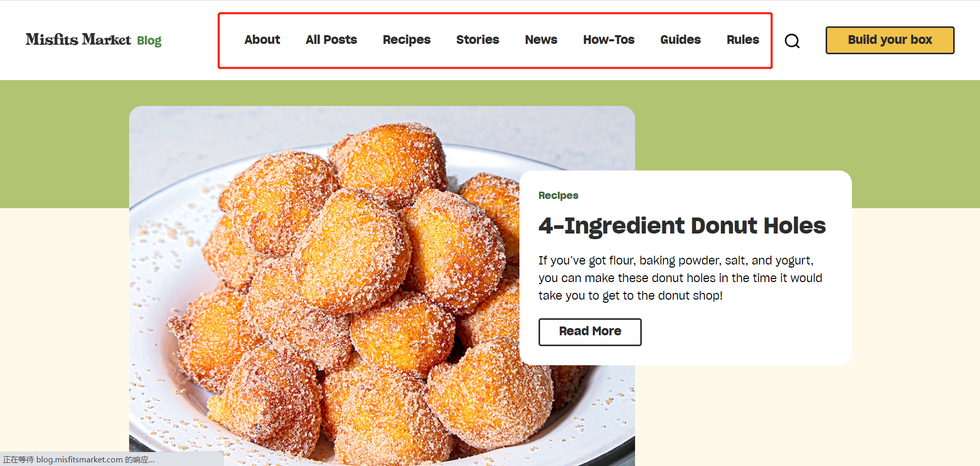Open the Rules page
980x466 pixels.
point(742,40)
